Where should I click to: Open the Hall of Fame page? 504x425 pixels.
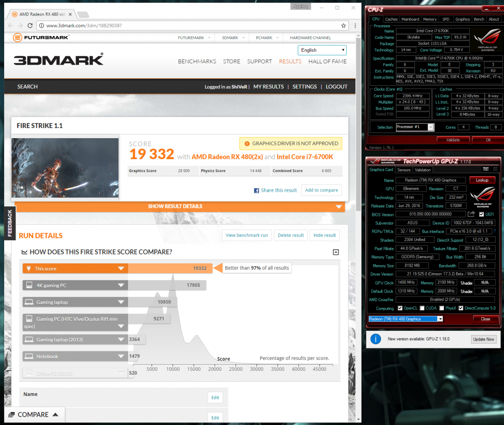(x=328, y=61)
